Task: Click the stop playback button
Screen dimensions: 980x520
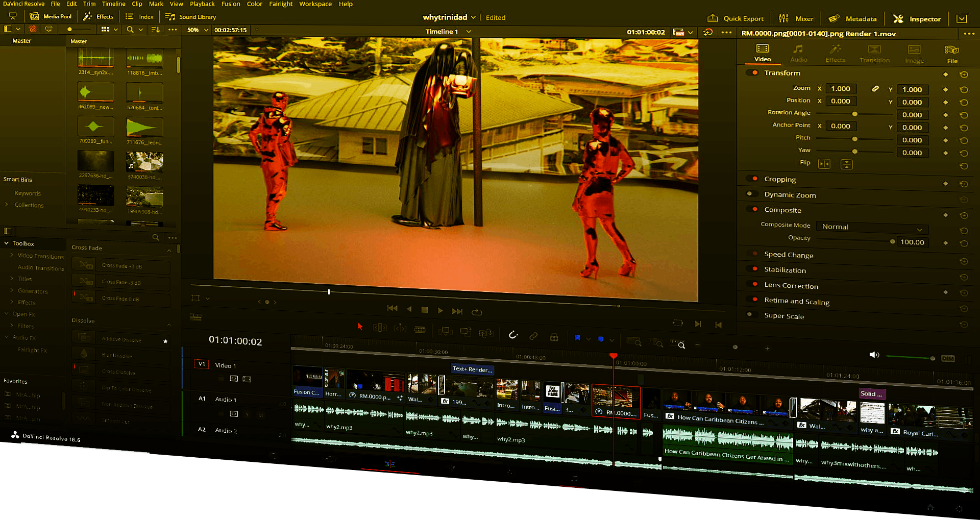Action: [425, 310]
